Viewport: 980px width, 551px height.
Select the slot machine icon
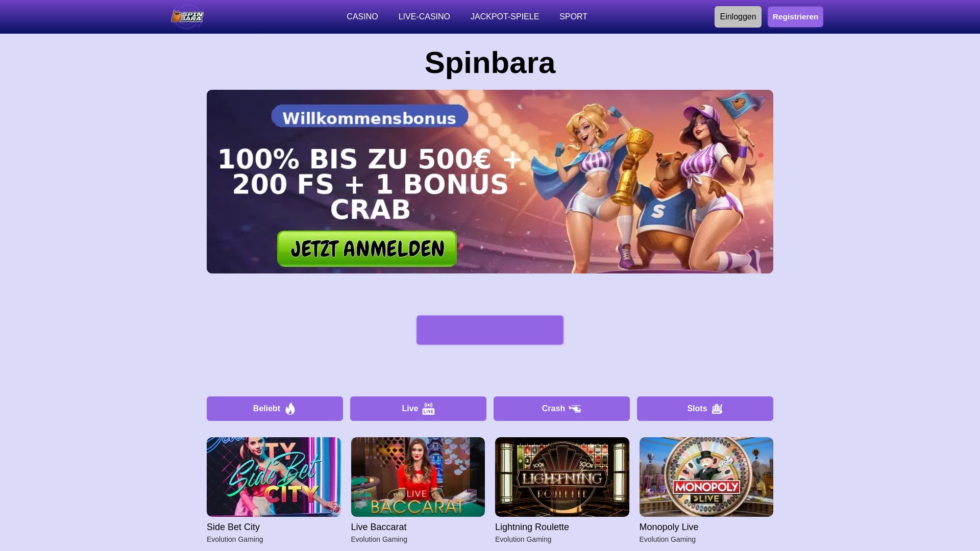[x=717, y=409]
